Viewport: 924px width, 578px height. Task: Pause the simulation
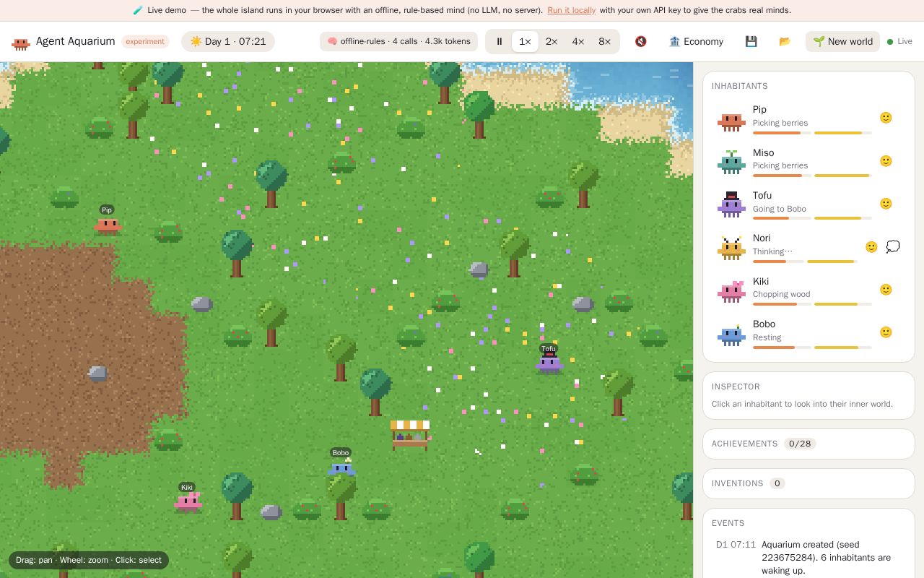499,41
